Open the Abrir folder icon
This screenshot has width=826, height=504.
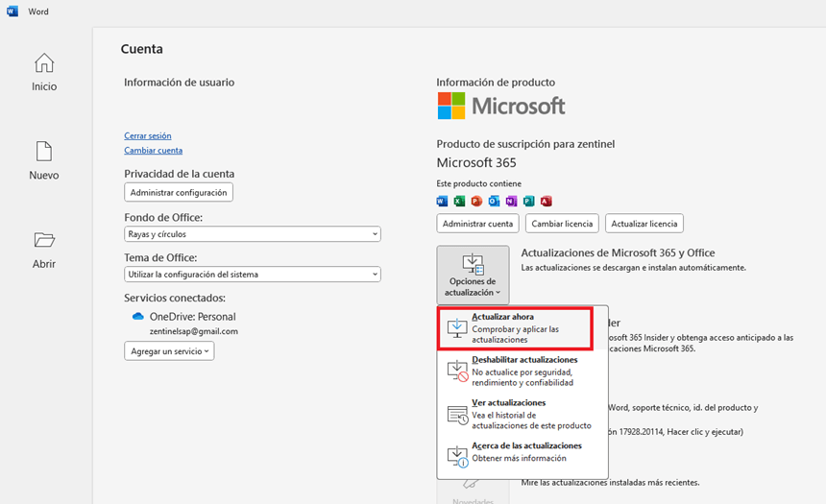click(44, 240)
